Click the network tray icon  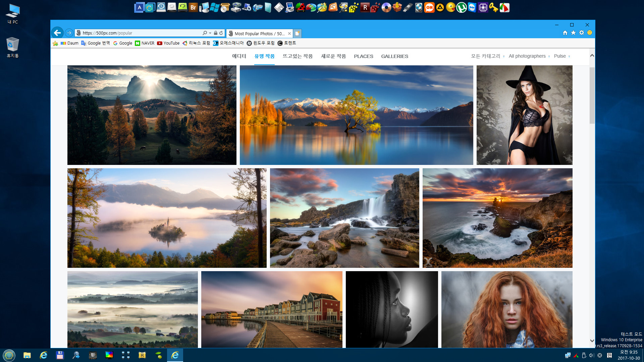point(568,355)
